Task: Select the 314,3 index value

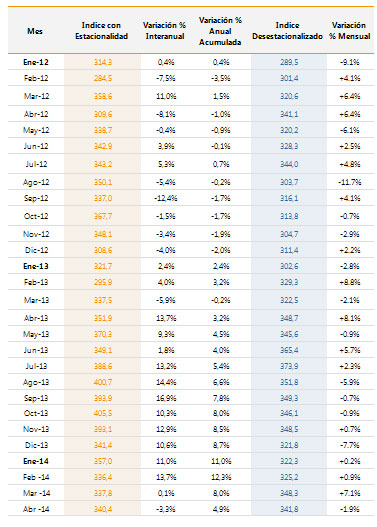Action: click(x=102, y=62)
